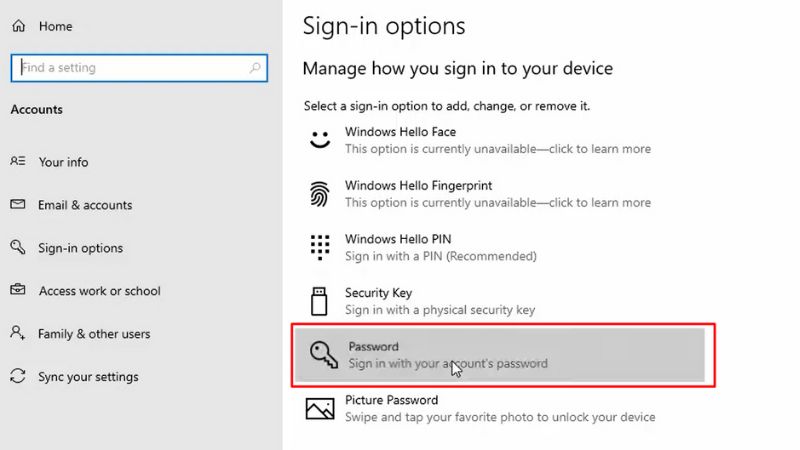Image resolution: width=800 pixels, height=450 pixels.
Task: Click the Access work or school briefcase icon
Action: (17, 290)
